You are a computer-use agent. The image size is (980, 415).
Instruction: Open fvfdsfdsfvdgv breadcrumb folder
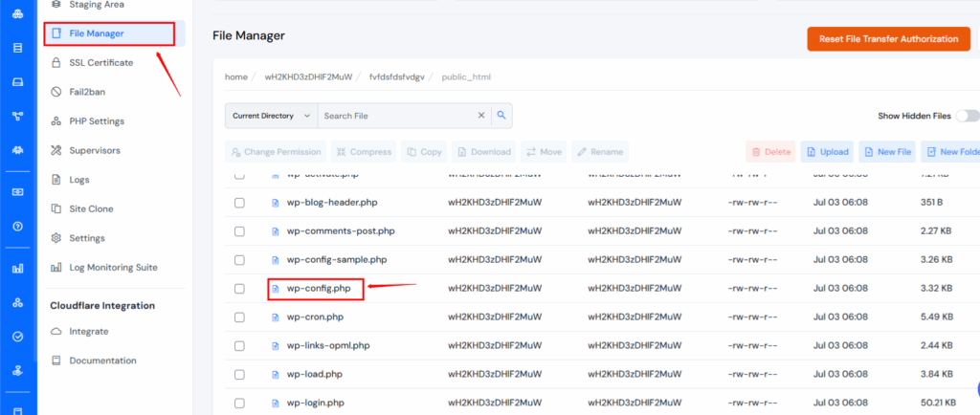click(397, 76)
